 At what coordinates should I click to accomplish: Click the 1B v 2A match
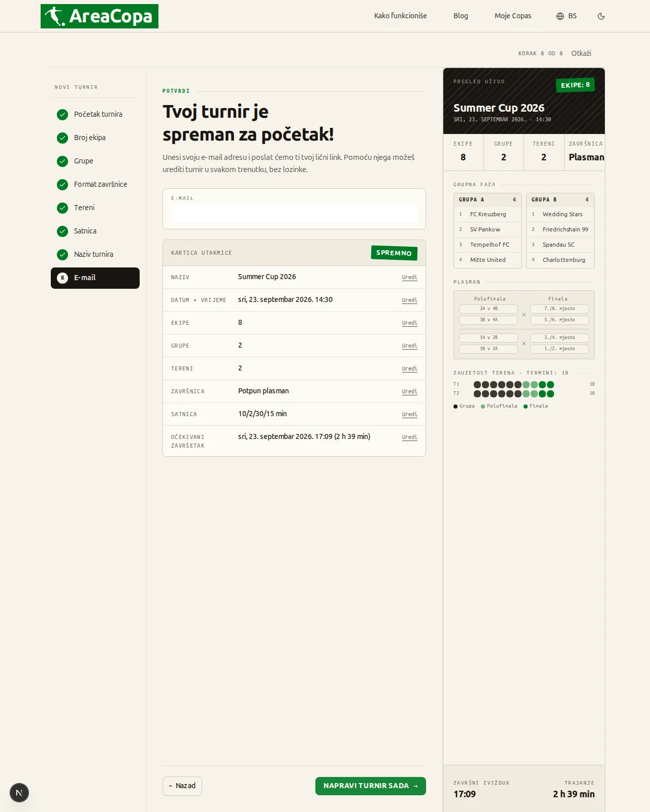click(489, 349)
